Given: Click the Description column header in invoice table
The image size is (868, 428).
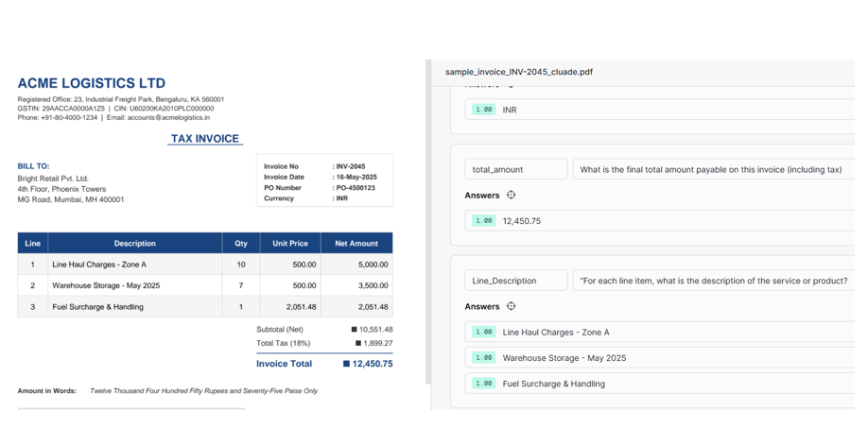Looking at the screenshot, I should tap(134, 244).
